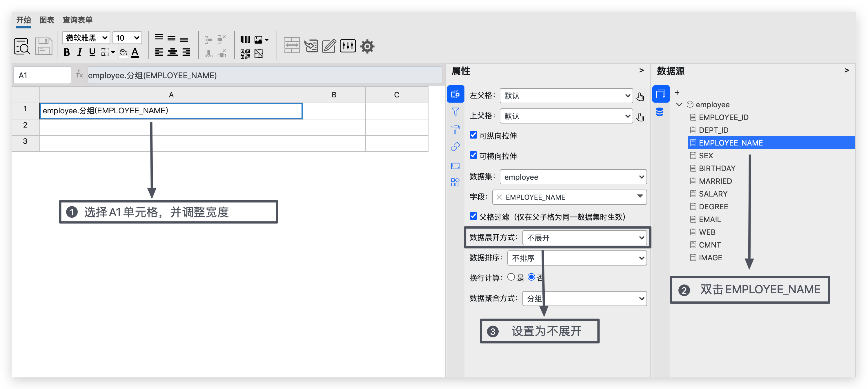Pick the left parent cell with hand icon

point(640,97)
